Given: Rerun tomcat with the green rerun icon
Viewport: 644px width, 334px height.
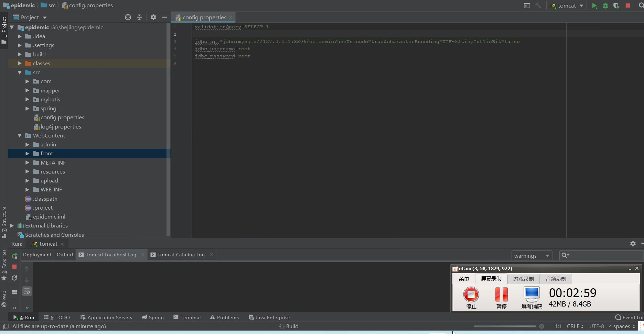Looking at the screenshot, I should pyautogui.click(x=14, y=256).
